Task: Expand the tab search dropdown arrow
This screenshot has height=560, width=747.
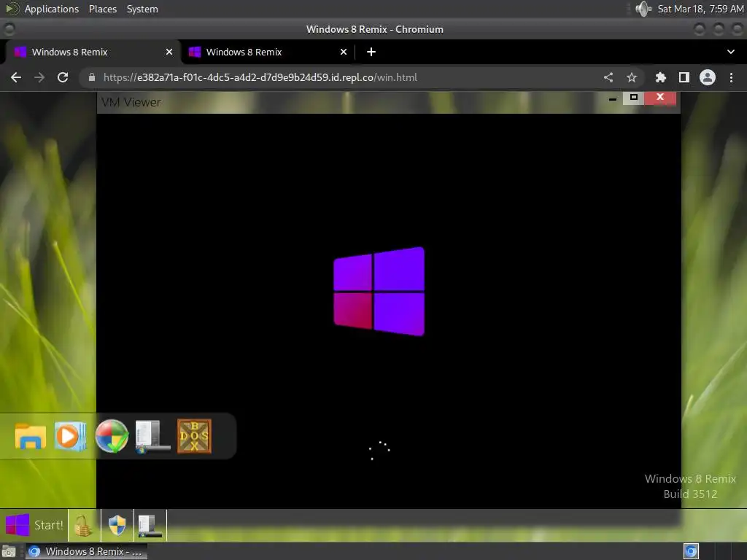Action: pos(731,52)
